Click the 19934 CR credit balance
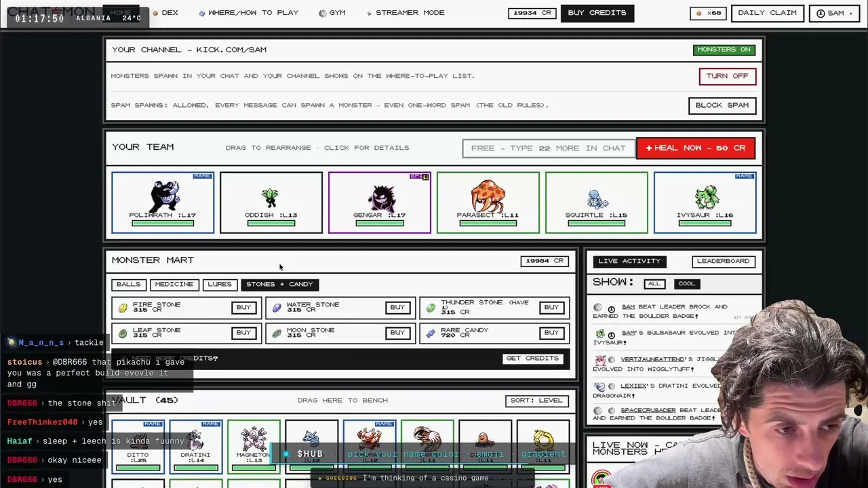This screenshot has height=488, width=868. tap(532, 13)
